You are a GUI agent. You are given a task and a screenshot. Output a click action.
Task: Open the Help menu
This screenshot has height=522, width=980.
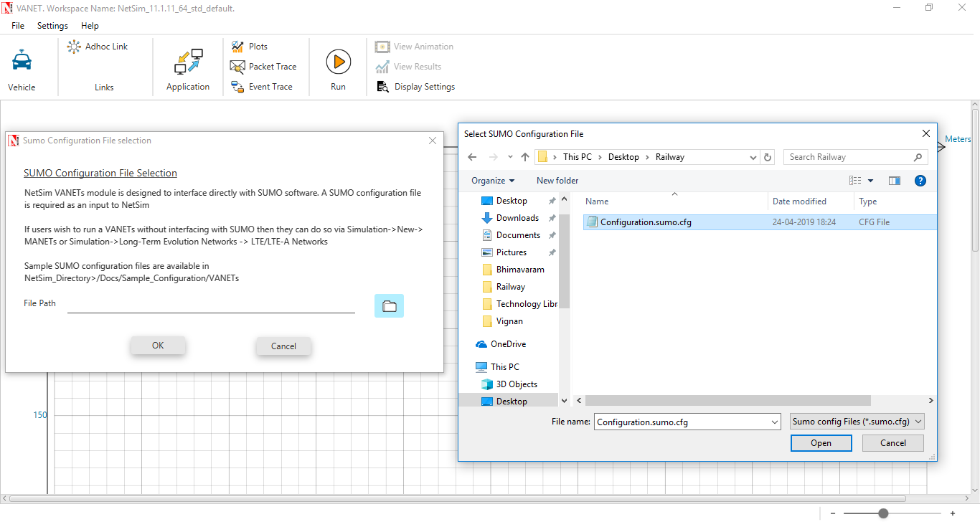pyautogui.click(x=90, y=26)
